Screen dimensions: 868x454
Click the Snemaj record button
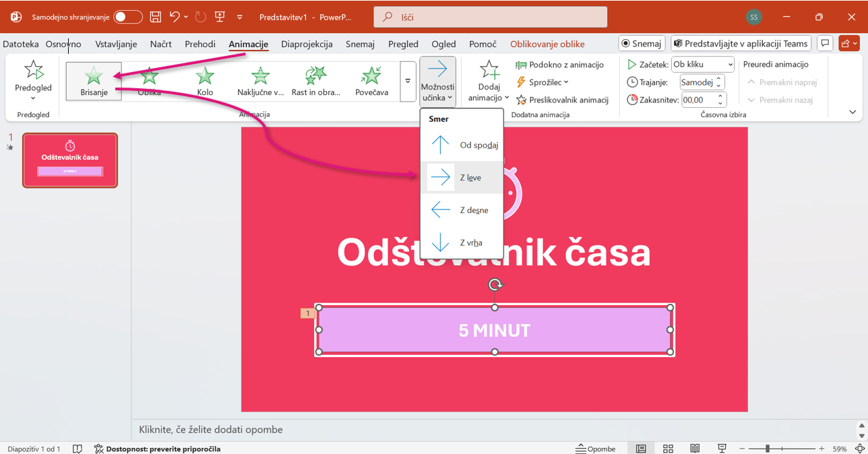(642, 43)
